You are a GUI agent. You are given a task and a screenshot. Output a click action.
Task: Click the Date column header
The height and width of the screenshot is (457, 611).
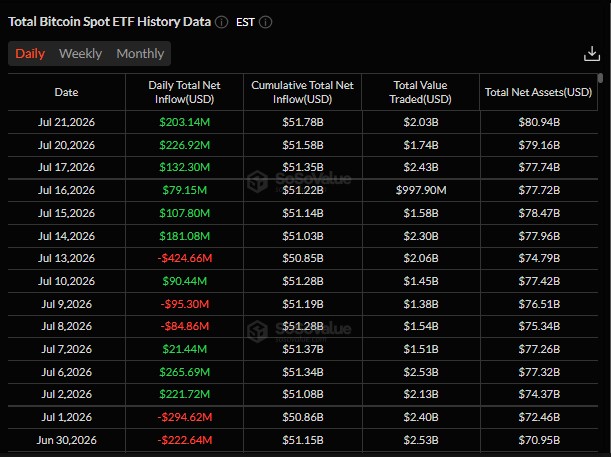point(66,92)
